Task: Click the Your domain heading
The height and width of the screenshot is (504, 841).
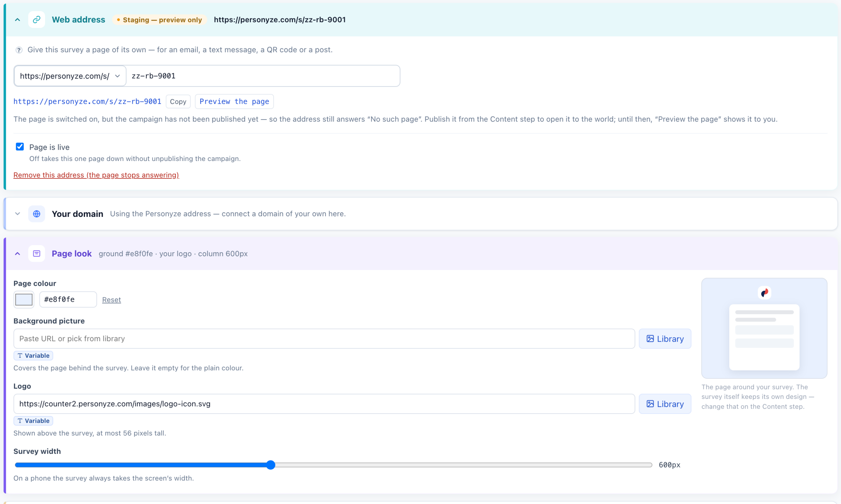Action: click(x=78, y=214)
